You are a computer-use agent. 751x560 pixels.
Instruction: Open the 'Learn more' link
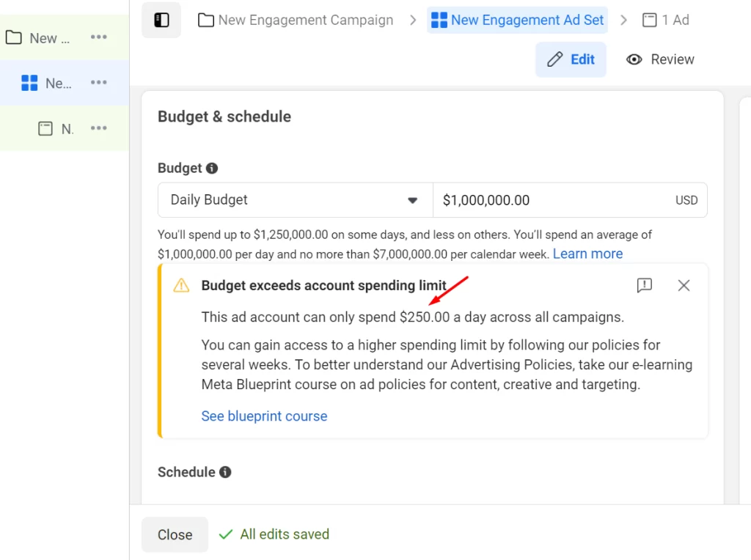click(587, 253)
